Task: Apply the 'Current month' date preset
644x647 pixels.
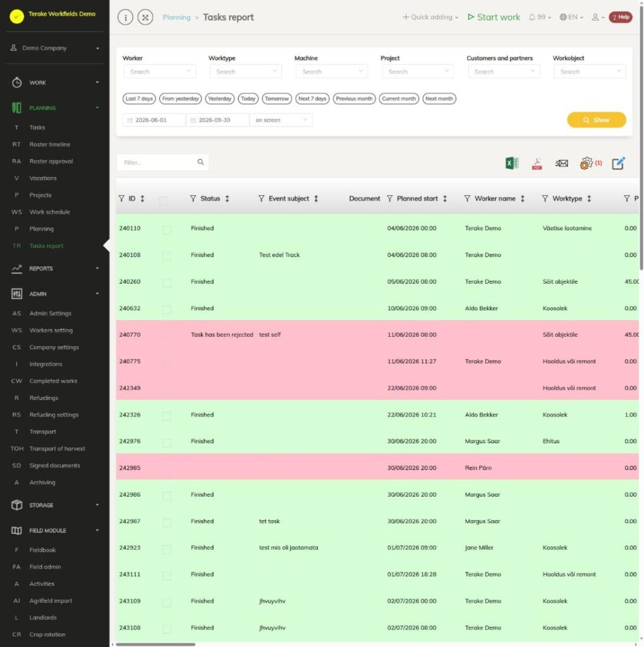Action: [x=399, y=99]
